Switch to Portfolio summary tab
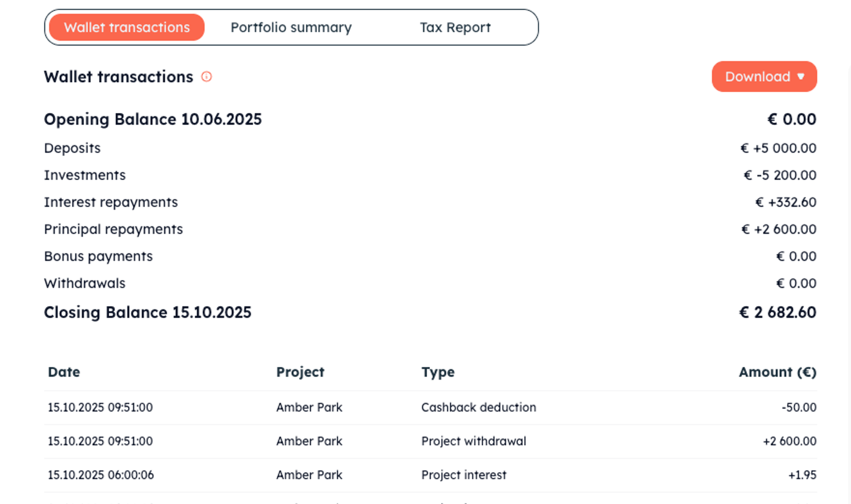This screenshot has height=504, width=851. 291,27
